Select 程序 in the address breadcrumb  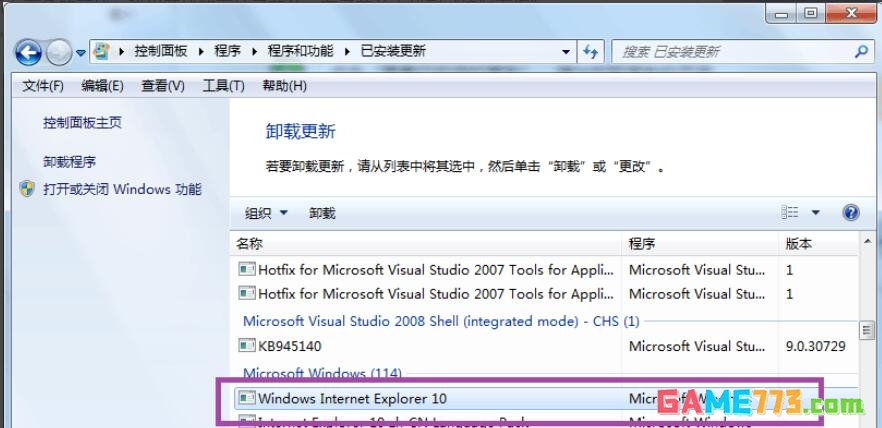(x=227, y=51)
